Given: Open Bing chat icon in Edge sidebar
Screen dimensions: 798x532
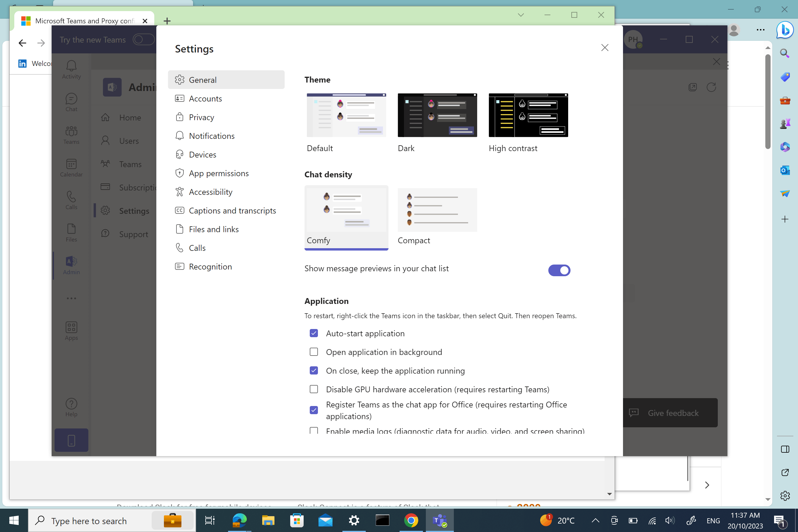Looking at the screenshot, I should tap(785, 30).
